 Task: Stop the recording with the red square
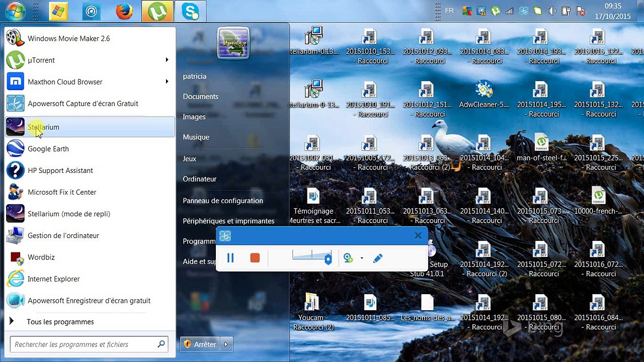point(255,258)
